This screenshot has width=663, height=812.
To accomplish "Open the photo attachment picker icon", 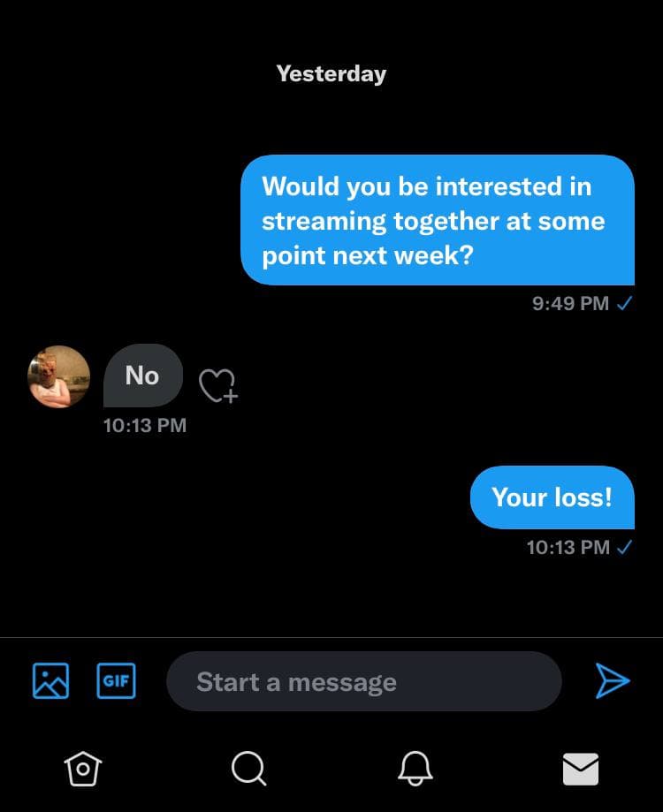I will (50, 680).
